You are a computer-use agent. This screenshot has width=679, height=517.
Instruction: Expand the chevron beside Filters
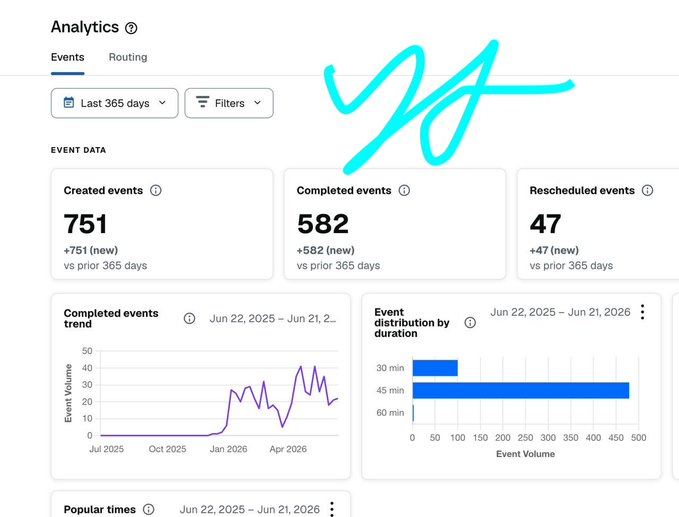258,103
